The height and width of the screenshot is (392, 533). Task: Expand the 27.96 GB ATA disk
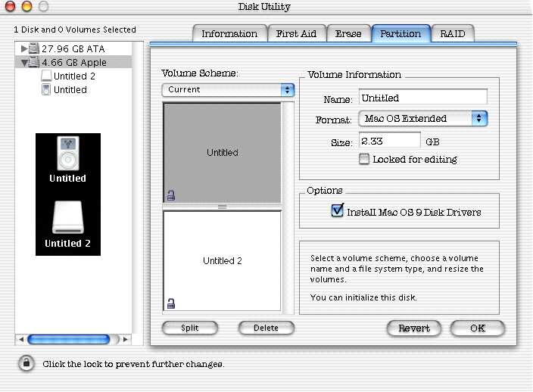(23, 48)
